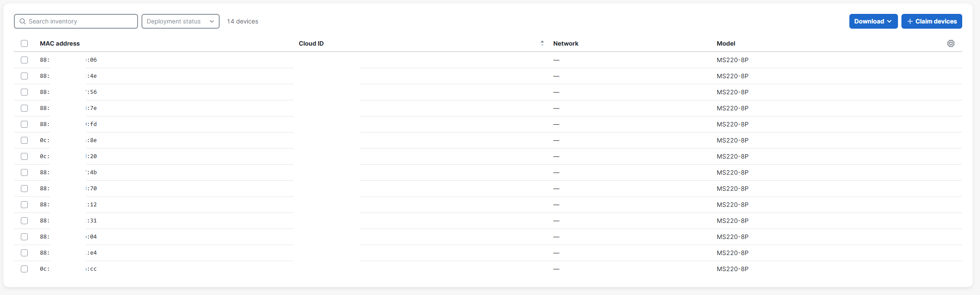Click the MAC address ending :fd
Viewport: 980px width, 295px height.
69,124
